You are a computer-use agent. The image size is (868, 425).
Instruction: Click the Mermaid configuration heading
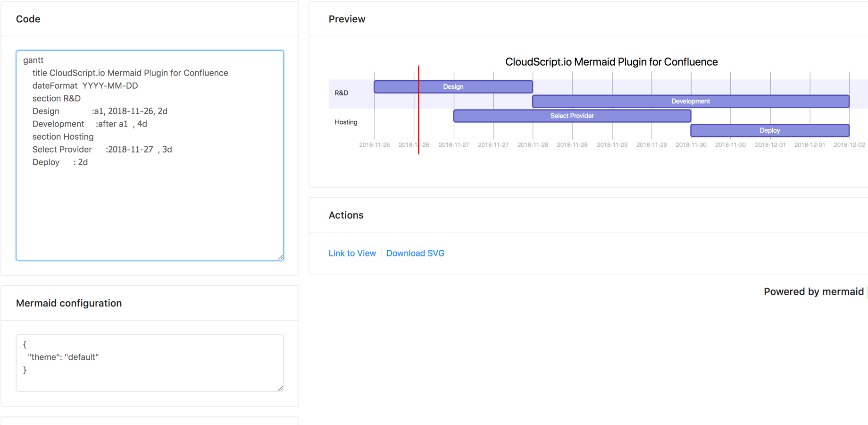coord(69,303)
